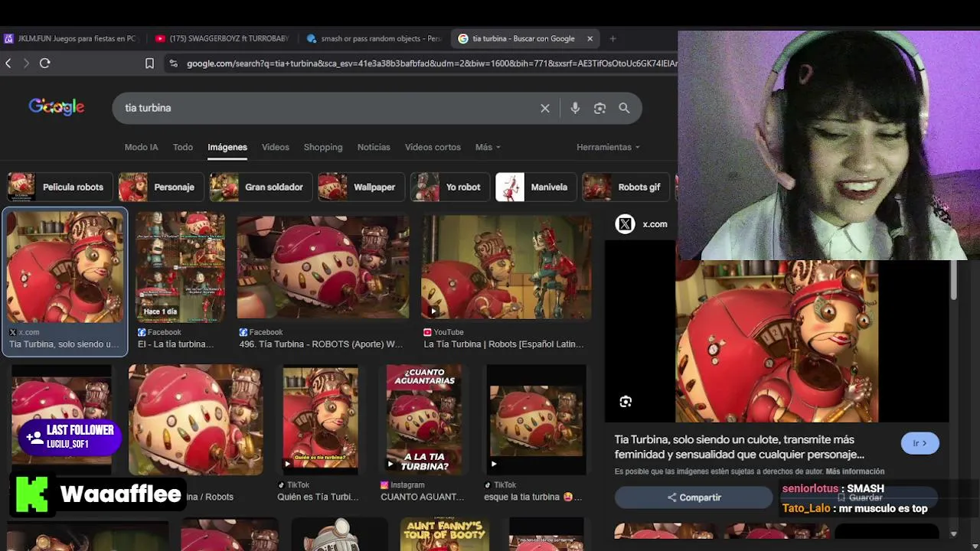
Task: Open the Instagram CUANTO AGUANTARIAS thumbnail
Action: [424, 419]
